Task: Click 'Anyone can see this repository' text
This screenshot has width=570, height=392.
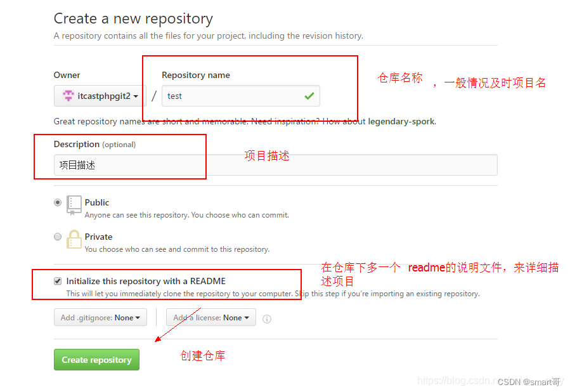Action: (x=187, y=215)
